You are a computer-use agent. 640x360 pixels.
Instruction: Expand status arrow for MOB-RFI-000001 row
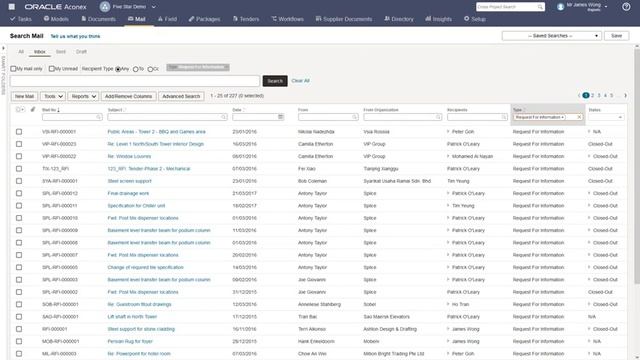pyautogui.click(x=589, y=341)
